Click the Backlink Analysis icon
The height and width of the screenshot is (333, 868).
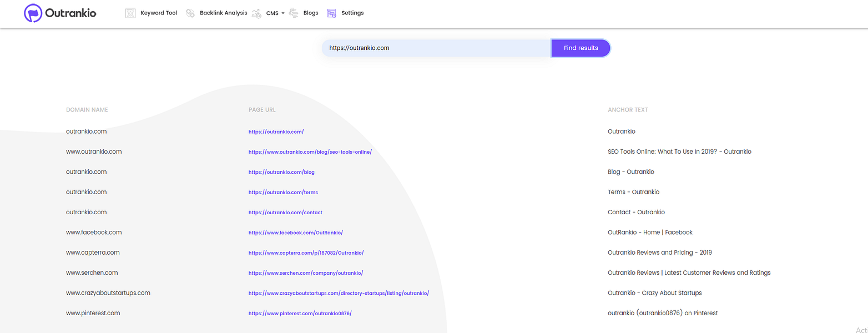[190, 13]
